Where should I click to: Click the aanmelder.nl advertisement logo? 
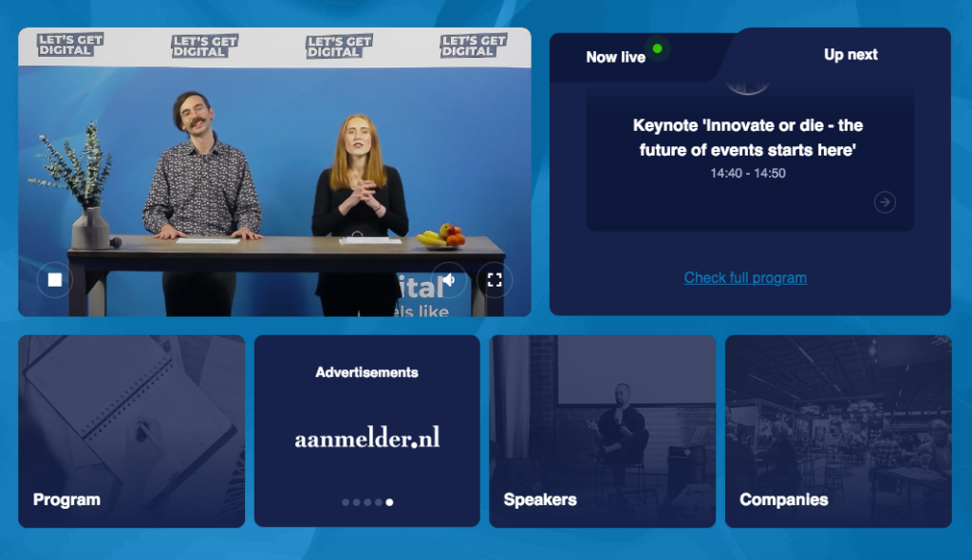tap(367, 438)
